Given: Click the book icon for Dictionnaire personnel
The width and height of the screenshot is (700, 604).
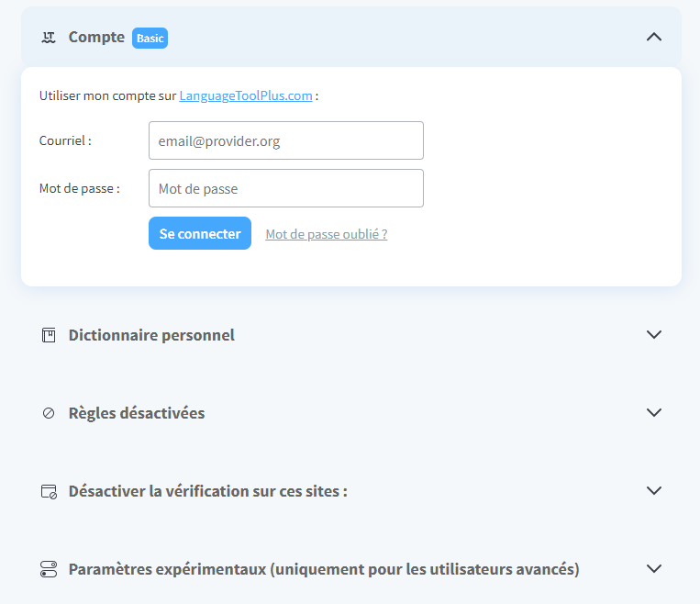Looking at the screenshot, I should point(49,335).
